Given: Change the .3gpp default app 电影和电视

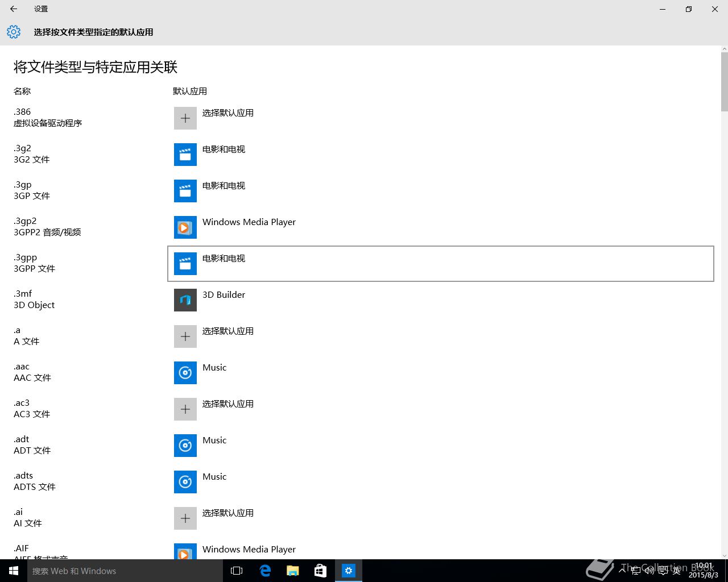Looking at the screenshot, I should coord(224,259).
